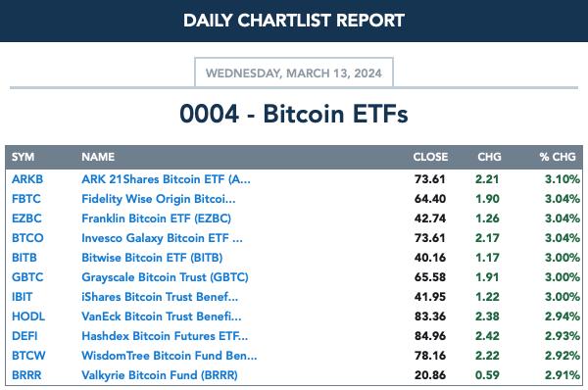
Task: Open Grayscale Bitcoin Trust (GBTC) link
Action: [x=165, y=277]
